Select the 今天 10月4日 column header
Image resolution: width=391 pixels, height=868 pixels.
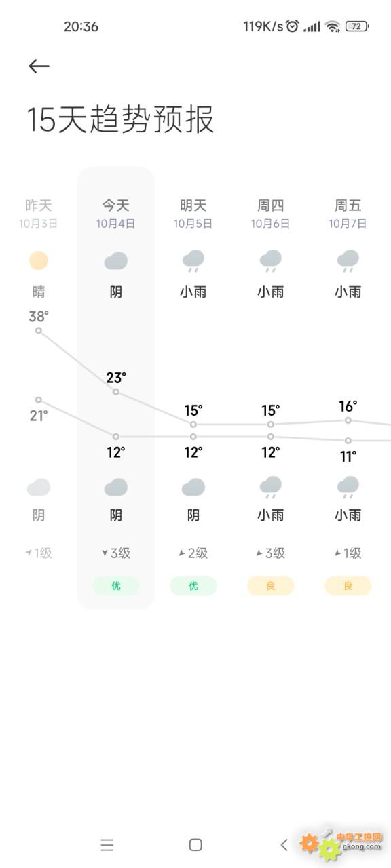pyautogui.click(x=116, y=213)
